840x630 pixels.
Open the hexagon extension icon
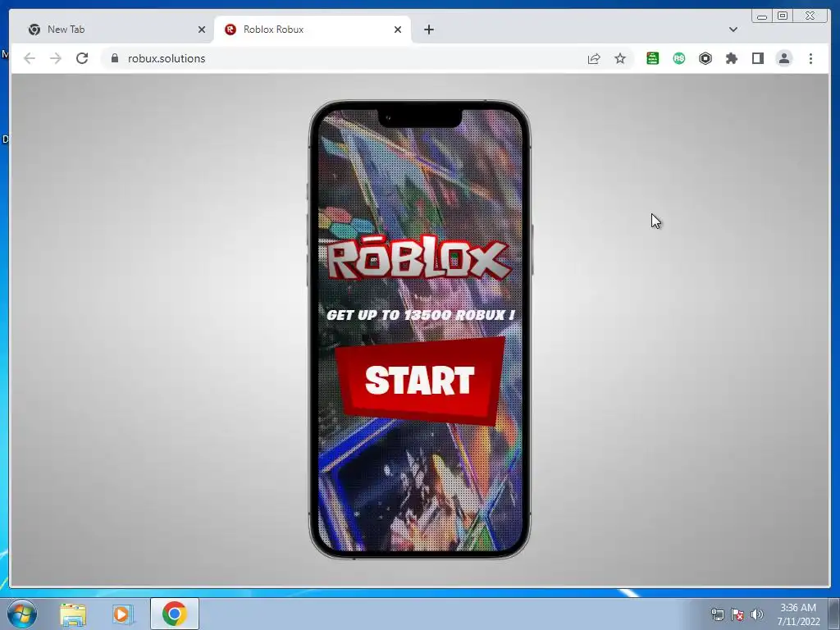click(x=705, y=58)
